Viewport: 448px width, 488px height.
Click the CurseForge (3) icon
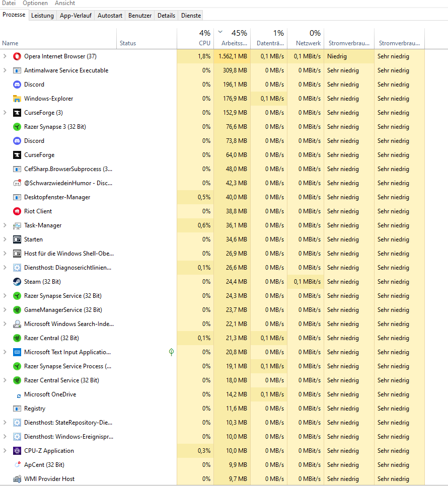coord(17,113)
